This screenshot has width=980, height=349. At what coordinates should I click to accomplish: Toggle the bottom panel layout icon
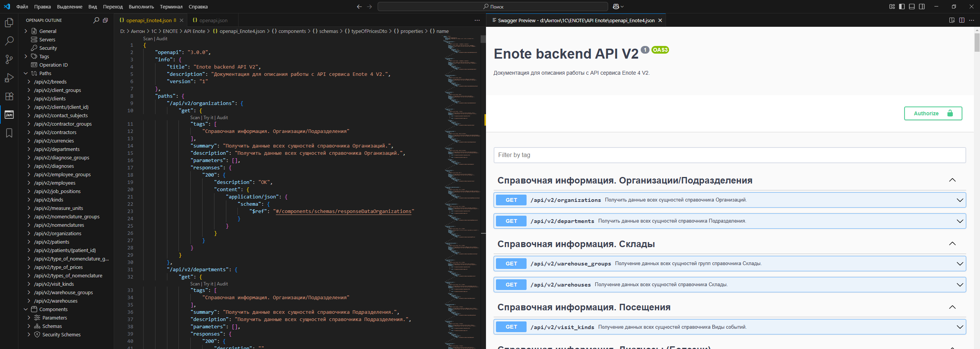[x=912, y=7]
